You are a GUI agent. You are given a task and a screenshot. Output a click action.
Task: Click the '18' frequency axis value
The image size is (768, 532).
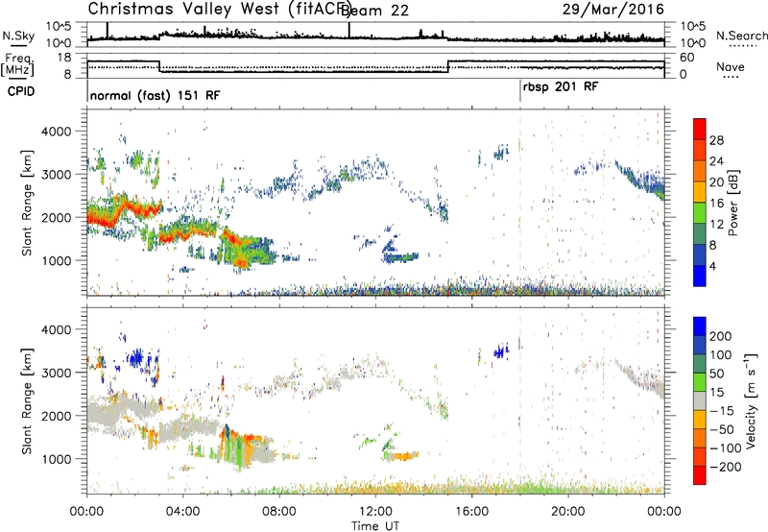tap(64, 58)
